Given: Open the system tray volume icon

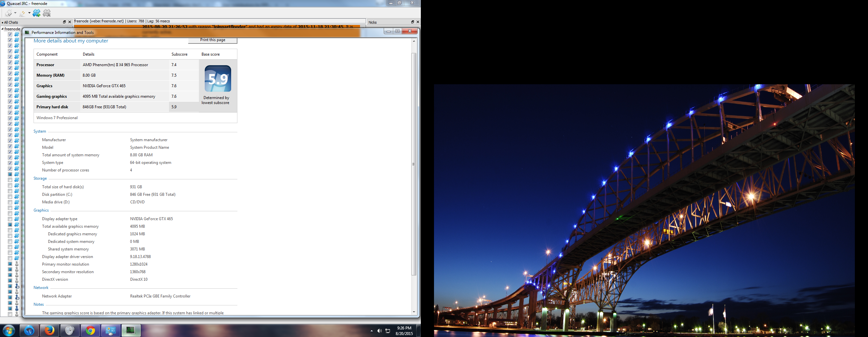Looking at the screenshot, I should [x=379, y=331].
